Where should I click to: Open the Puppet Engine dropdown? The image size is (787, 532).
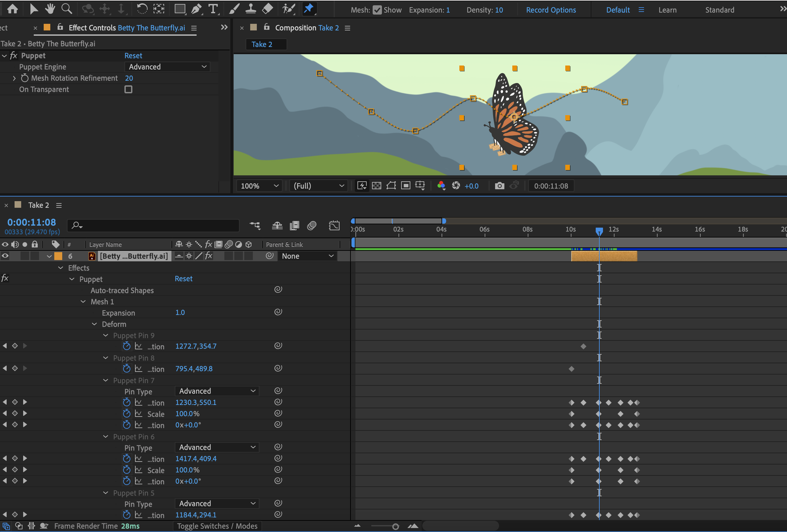pyautogui.click(x=167, y=67)
